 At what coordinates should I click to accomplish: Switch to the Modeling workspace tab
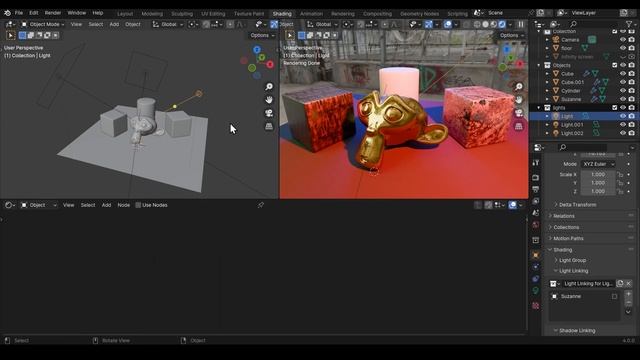coord(152,13)
